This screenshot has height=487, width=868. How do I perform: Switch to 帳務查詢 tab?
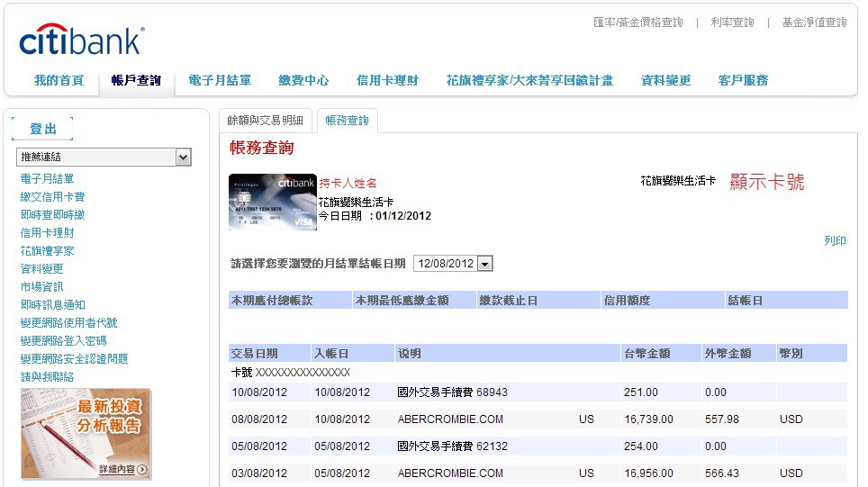pyautogui.click(x=347, y=121)
